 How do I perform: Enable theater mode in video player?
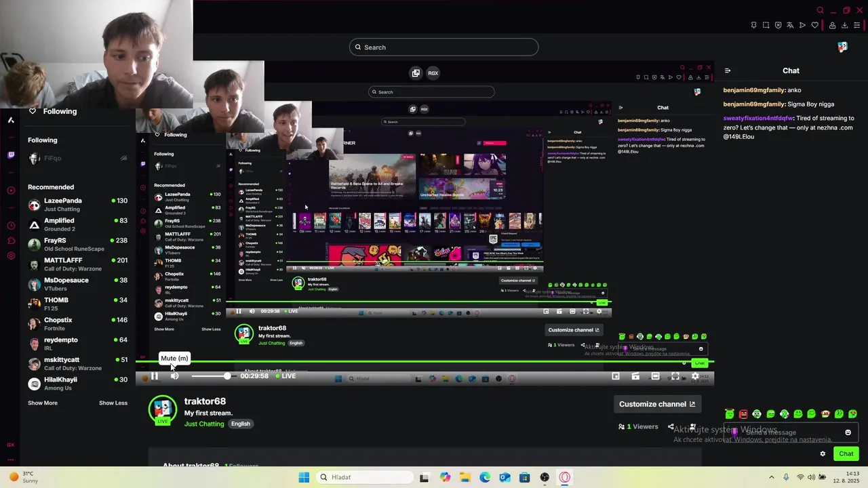pyautogui.click(x=655, y=376)
